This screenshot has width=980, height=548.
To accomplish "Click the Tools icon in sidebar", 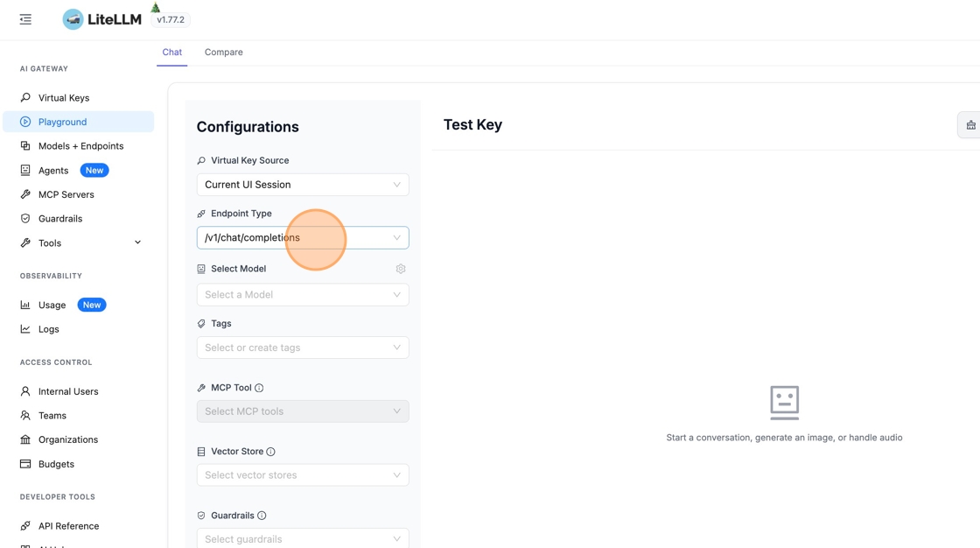I will click(x=25, y=242).
